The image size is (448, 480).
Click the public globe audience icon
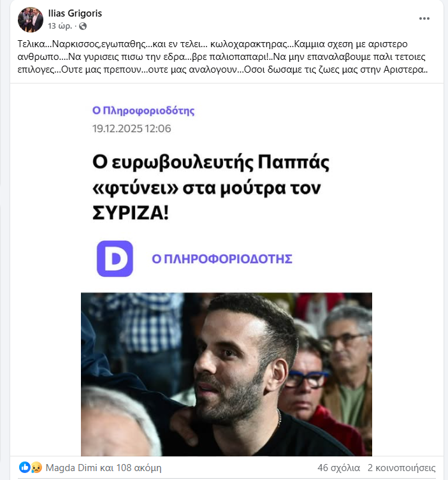(x=83, y=26)
